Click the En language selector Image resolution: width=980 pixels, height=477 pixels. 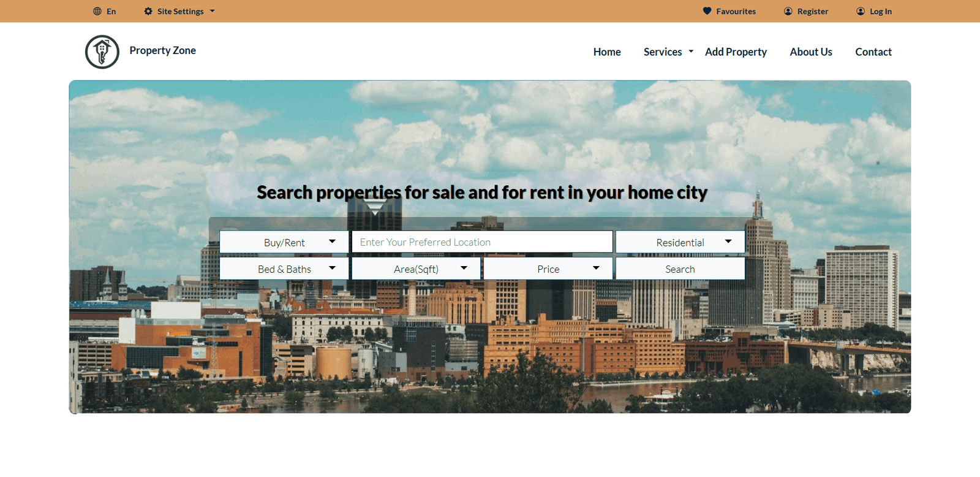111,11
